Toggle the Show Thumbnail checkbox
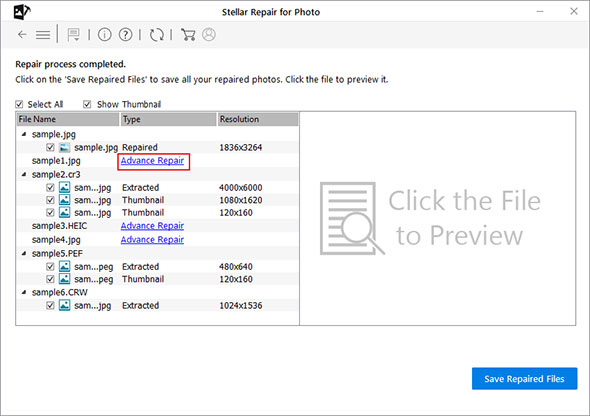590x416 pixels. (x=87, y=104)
